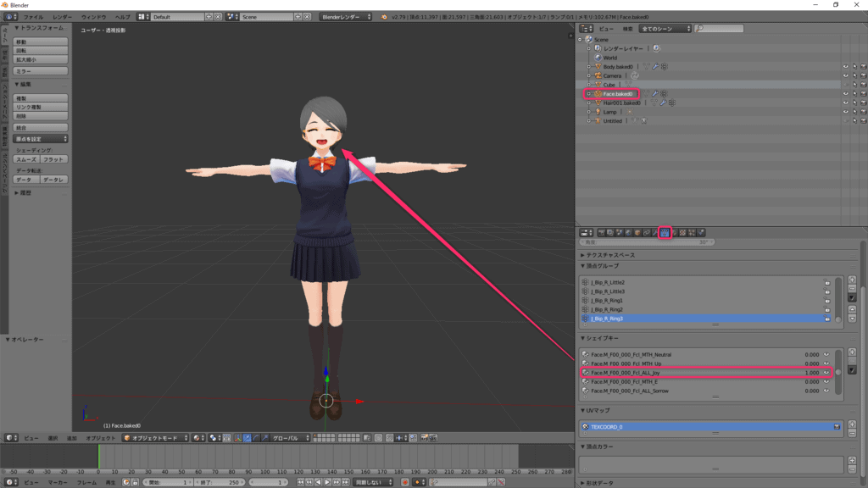868x488 pixels.
Task: Add a new vertex group with plus button
Action: click(852, 280)
